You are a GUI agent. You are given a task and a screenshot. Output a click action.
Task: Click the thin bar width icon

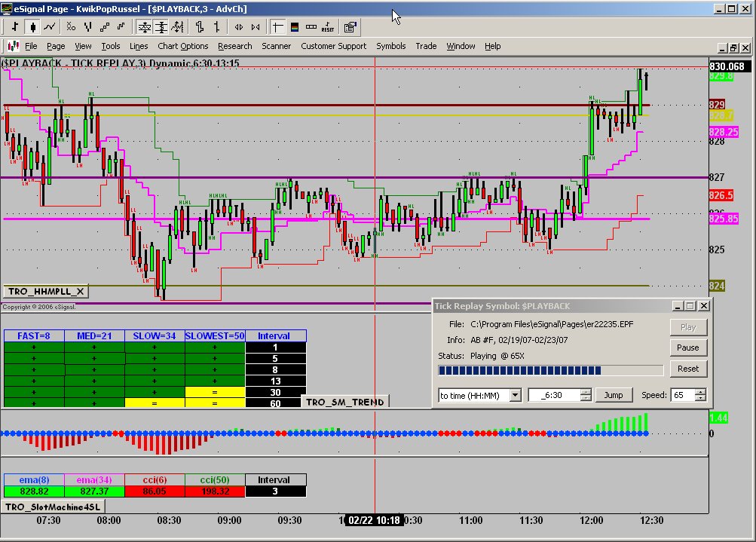coord(216,27)
